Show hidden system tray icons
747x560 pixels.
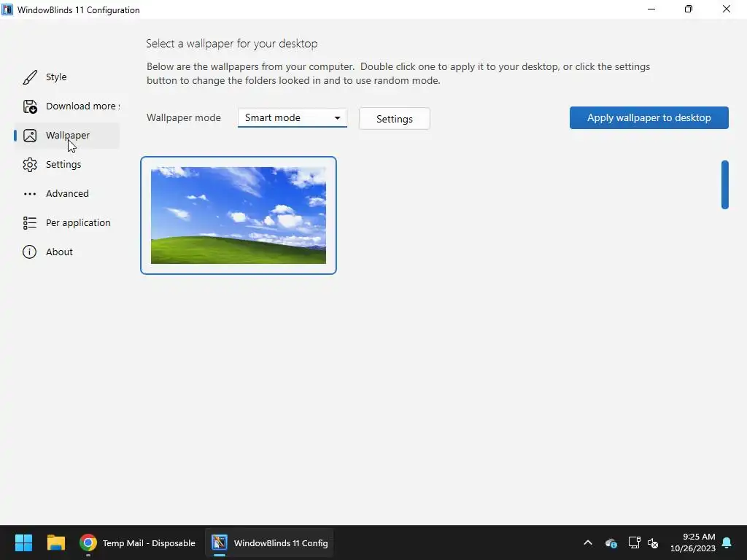[x=588, y=542]
